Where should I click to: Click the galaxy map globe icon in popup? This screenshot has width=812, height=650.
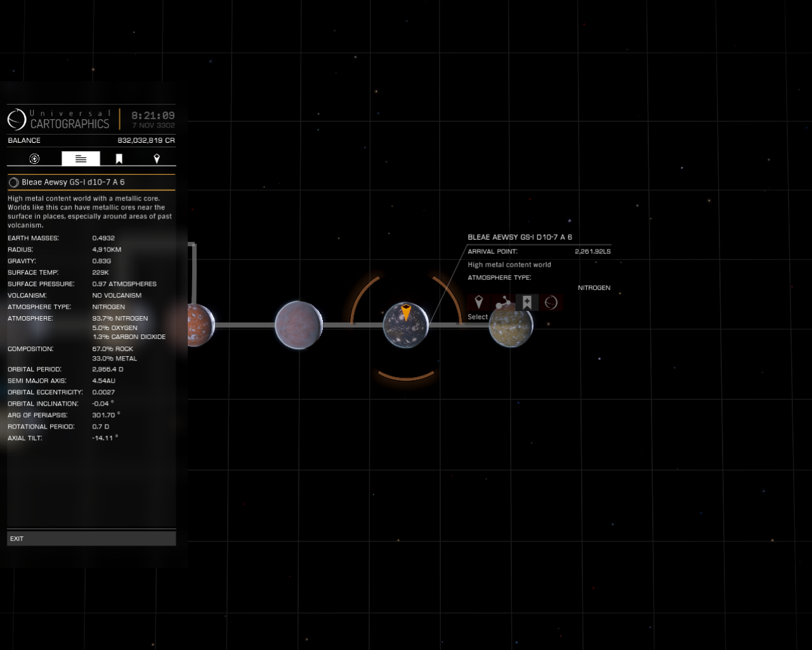click(x=551, y=302)
